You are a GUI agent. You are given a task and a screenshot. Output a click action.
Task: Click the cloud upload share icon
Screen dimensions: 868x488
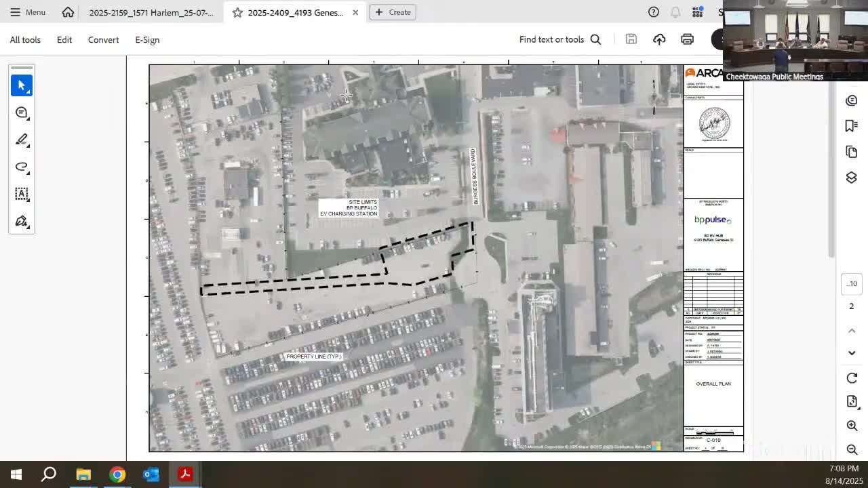[659, 39]
